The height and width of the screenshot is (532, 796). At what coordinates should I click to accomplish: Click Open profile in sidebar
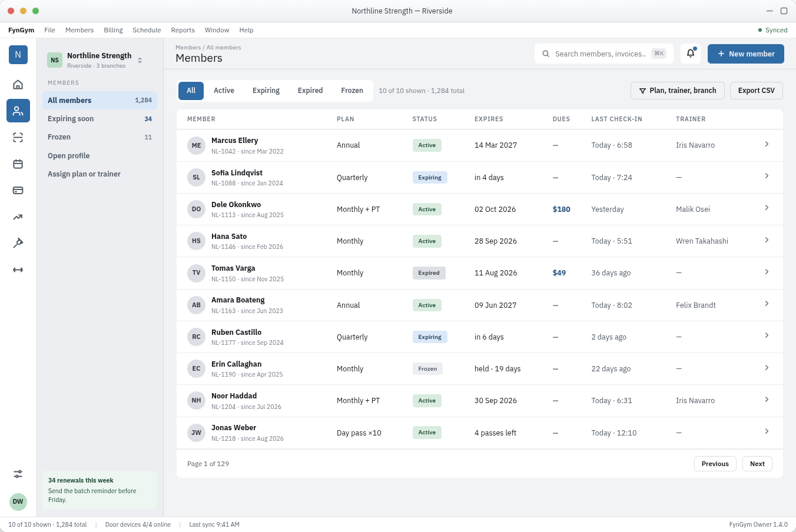(x=99, y=156)
